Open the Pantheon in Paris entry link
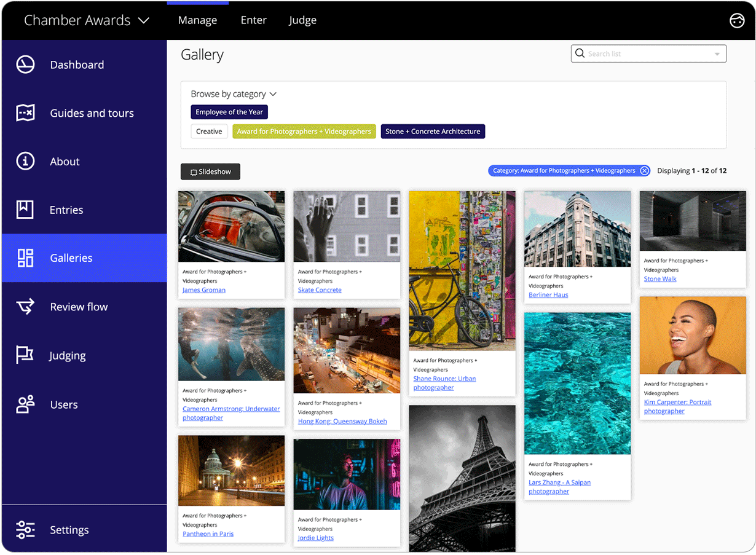Screen dimensions: 756x555 click(208, 533)
